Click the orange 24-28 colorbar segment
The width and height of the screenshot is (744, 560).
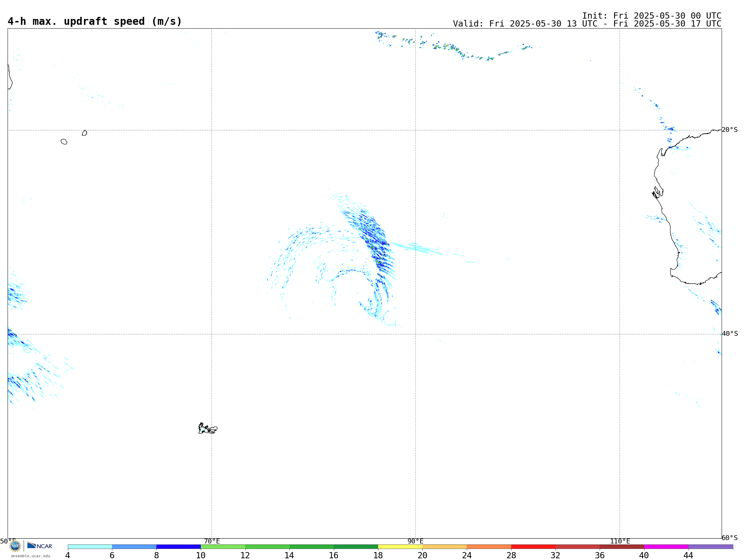coord(489,547)
